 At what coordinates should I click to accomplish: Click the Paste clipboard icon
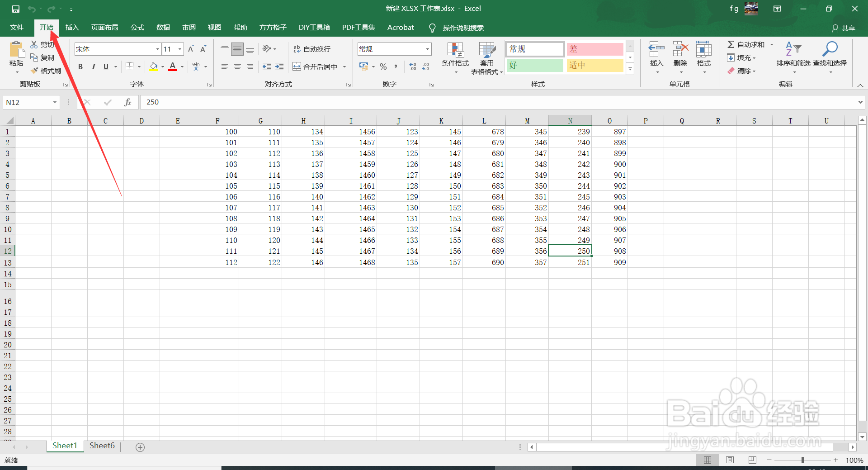click(17, 50)
